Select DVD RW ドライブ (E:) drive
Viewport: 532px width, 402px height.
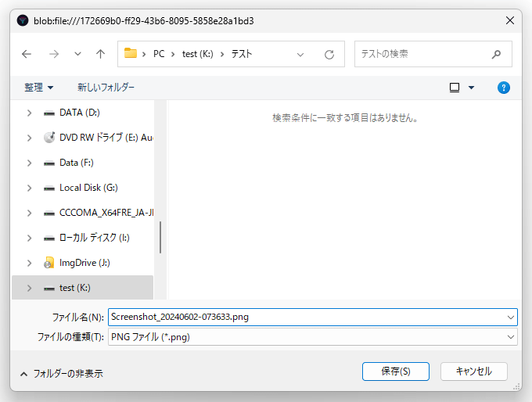[x=106, y=138]
